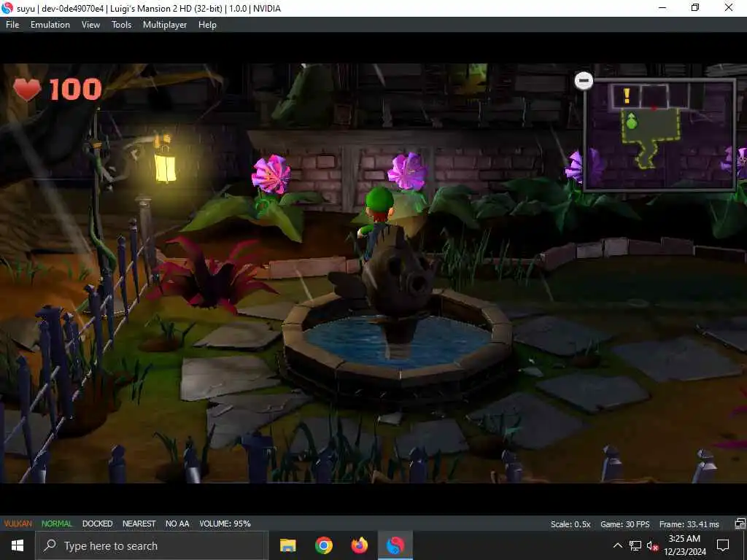Click the suyu emulator taskbar icon
The width and height of the screenshot is (747, 560).
coord(395,545)
